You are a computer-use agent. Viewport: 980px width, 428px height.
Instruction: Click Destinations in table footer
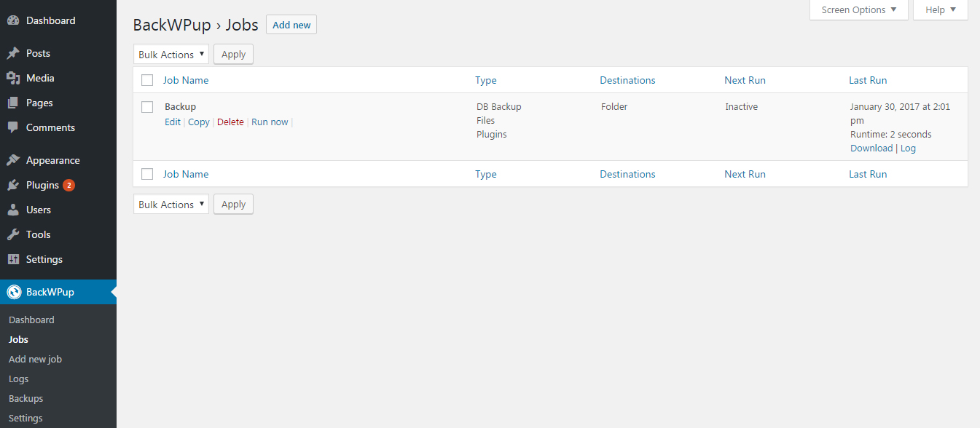[x=627, y=174]
